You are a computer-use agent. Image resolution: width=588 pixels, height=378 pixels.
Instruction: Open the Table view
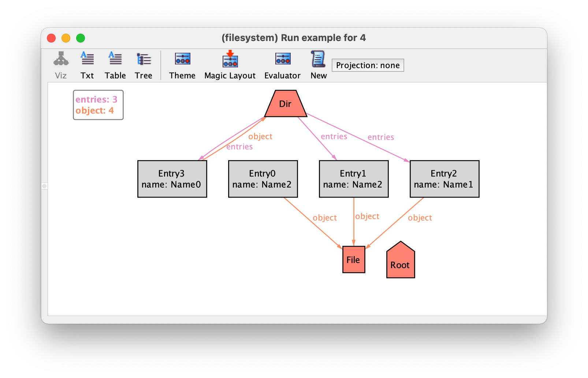[115, 66]
